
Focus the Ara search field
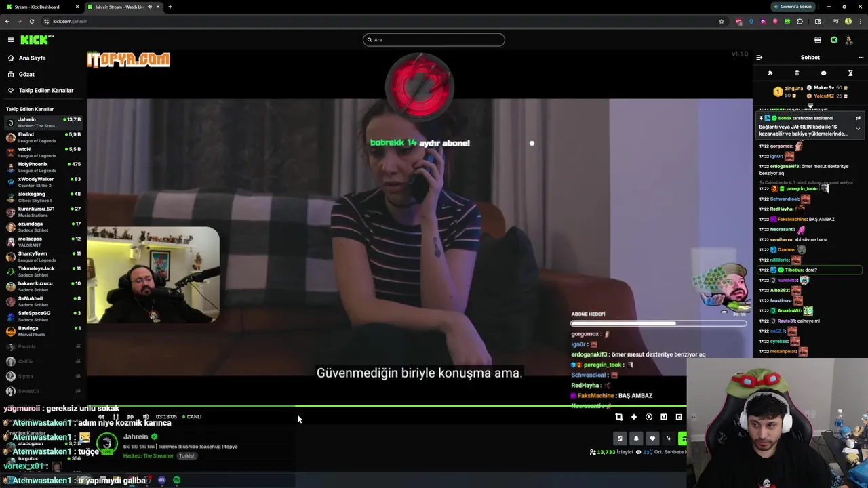coord(434,40)
